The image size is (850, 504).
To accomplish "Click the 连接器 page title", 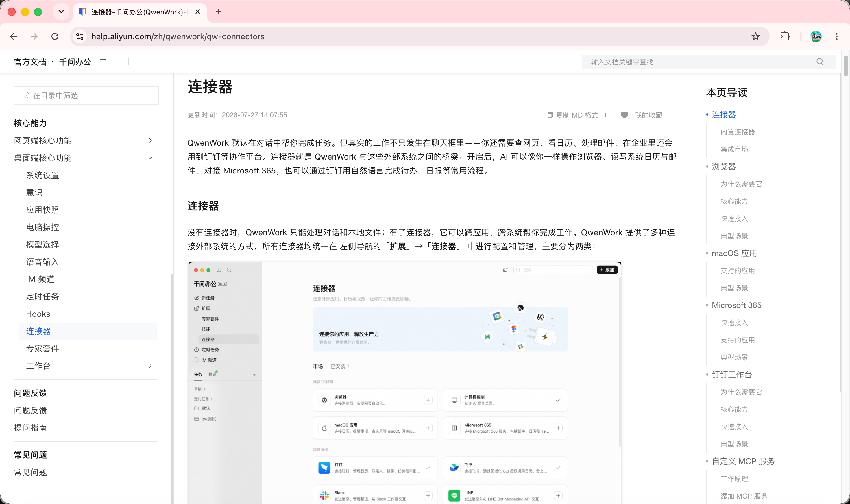I will (210, 87).
